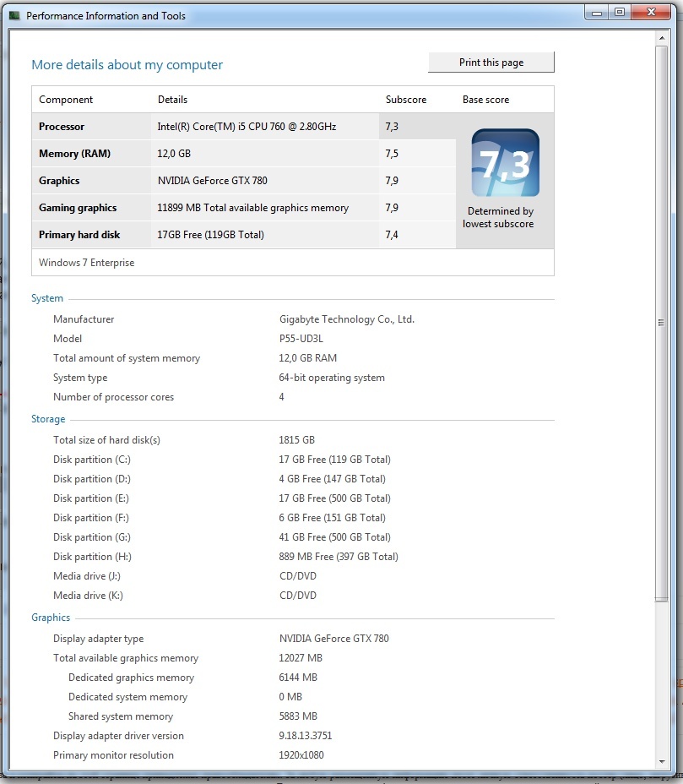This screenshot has width=683, height=784.
Task: Click the Component column header
Action: (66, 100)
